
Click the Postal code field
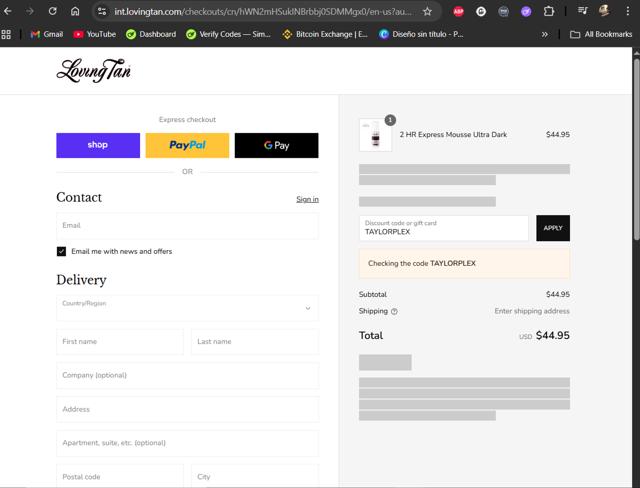120,476
